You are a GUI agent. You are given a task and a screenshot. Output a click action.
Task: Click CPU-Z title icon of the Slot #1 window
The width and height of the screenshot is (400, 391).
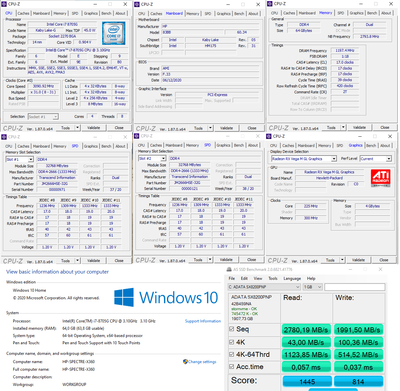(4, 137)
